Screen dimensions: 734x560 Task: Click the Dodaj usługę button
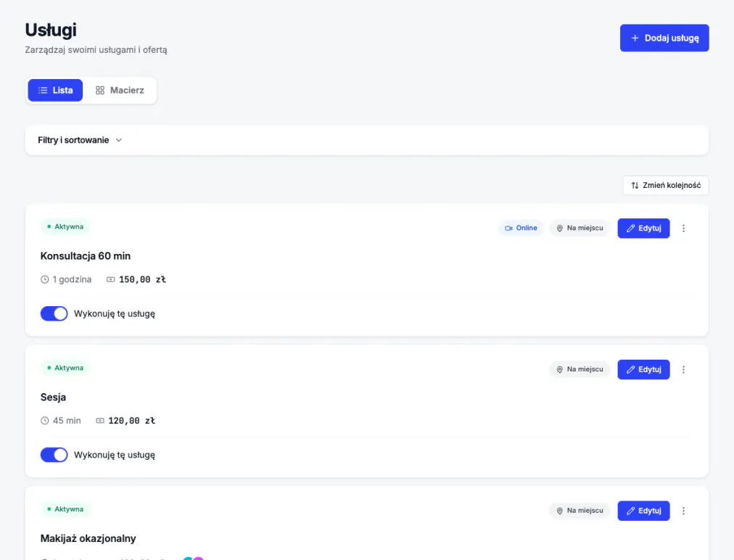[664, 38]
